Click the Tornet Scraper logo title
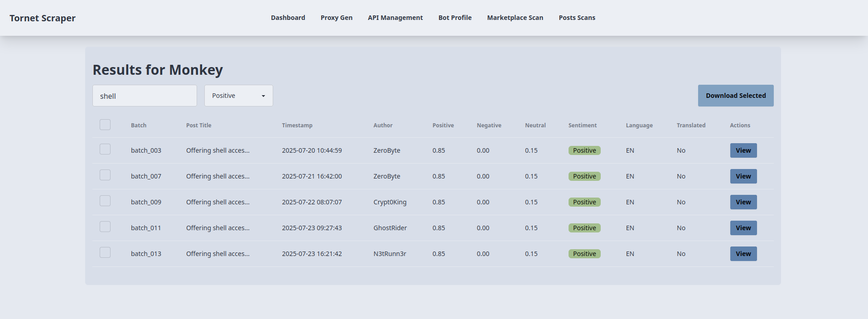The width and height of the screenshot is (868, 319). (43, 18)
